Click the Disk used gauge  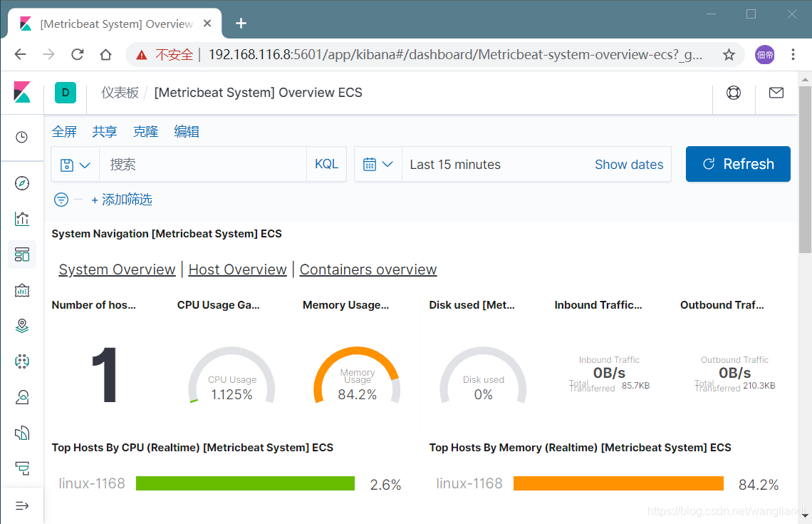pyautogui.click(x=483, y=375)
